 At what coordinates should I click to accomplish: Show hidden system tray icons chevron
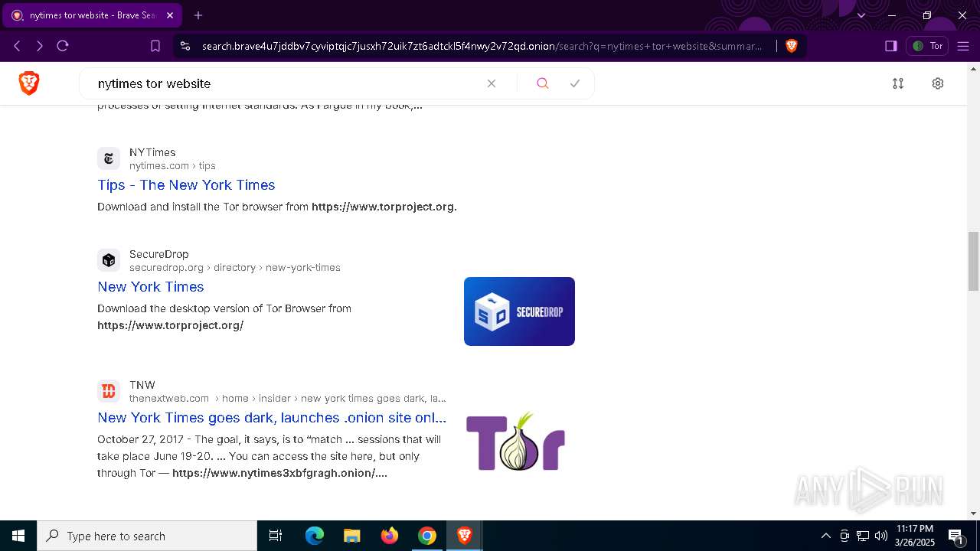[x=825, y=536]
